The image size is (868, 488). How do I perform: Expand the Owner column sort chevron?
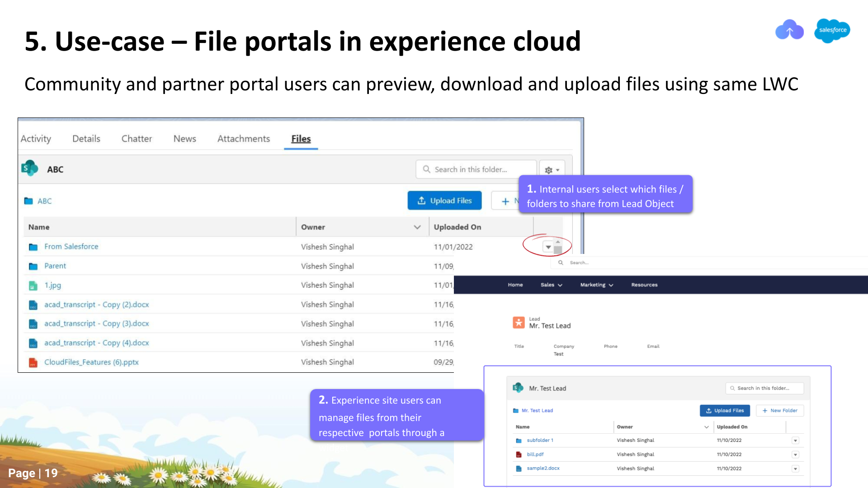(417, 227)
